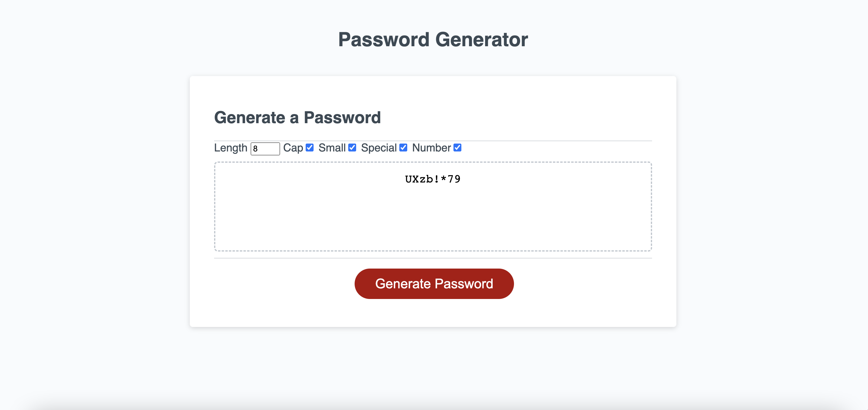Click inside the Length input field
Image resolution: width=868 pixels, height=410 pixels.
[266, 148]
